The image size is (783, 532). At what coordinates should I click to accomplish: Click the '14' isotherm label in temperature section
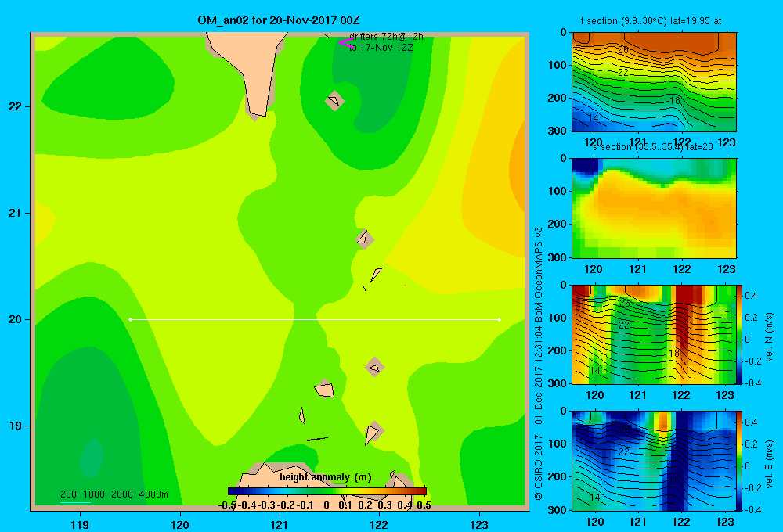coord(593,118)
